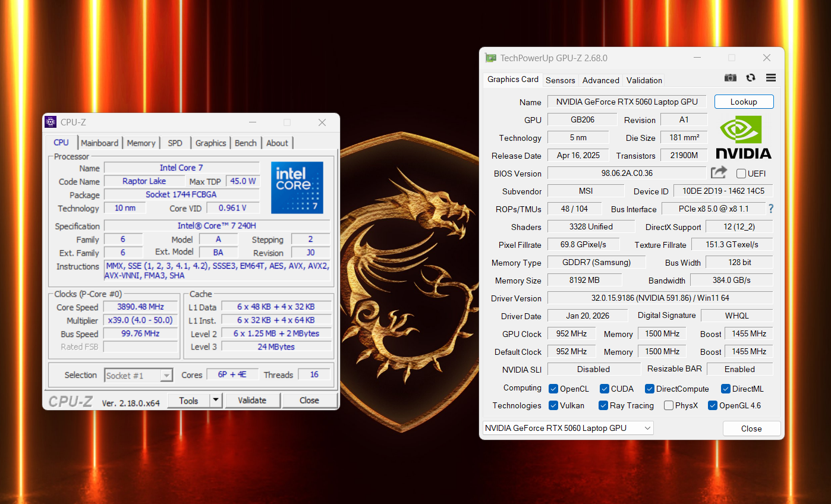831x504 pixels.
Task: Click the GPU Name text field
Action: click(627, 102)
